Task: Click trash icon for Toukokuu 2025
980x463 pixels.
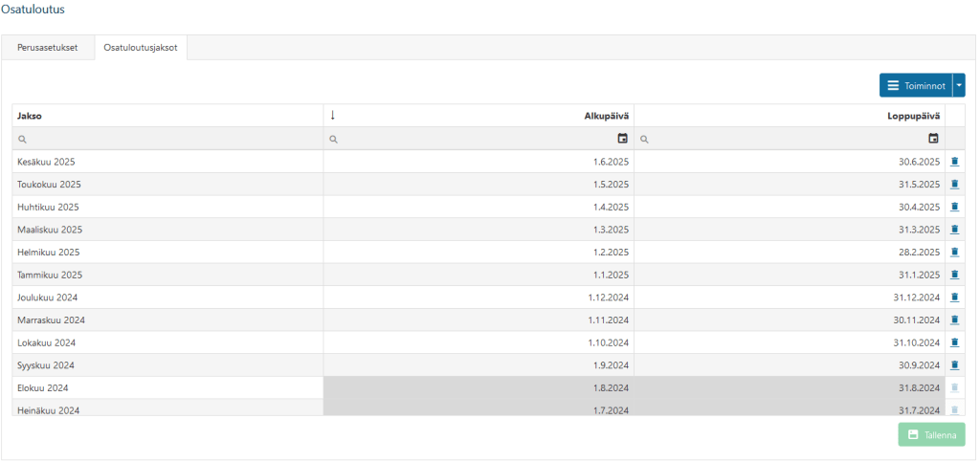Action: click(954, 185)
